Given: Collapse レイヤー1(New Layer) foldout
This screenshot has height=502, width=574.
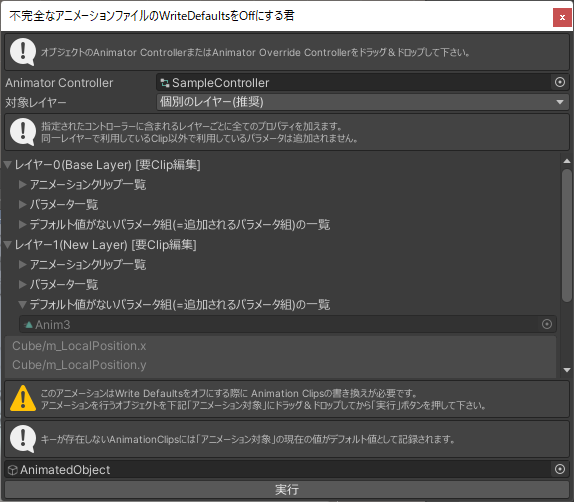Looking at the screenshot, I should [8, 244].
